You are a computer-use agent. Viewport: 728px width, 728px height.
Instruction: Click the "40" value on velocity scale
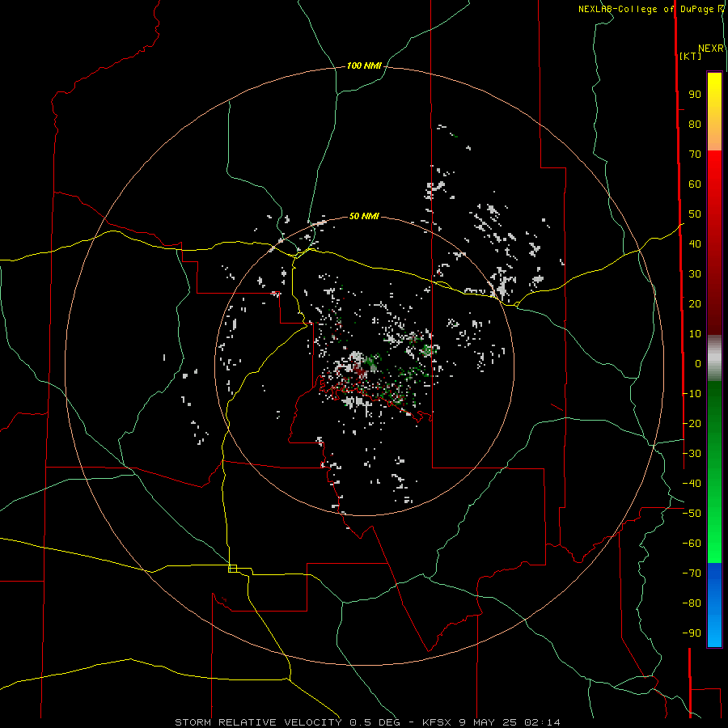click(695, 244)
